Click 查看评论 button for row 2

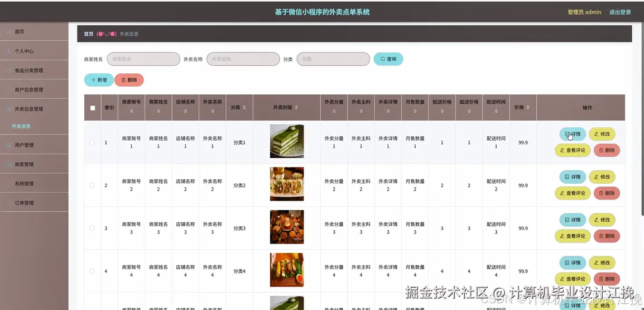click(573, 193)
